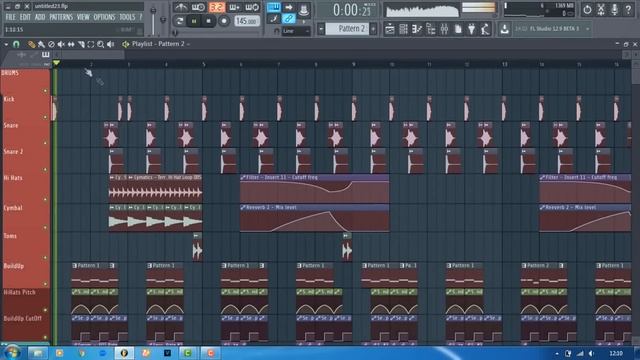This screenshot has height=360, width=640.
Task: Select the Zoom magnifier tool in playlist toolbar
Action: (100, 44)
